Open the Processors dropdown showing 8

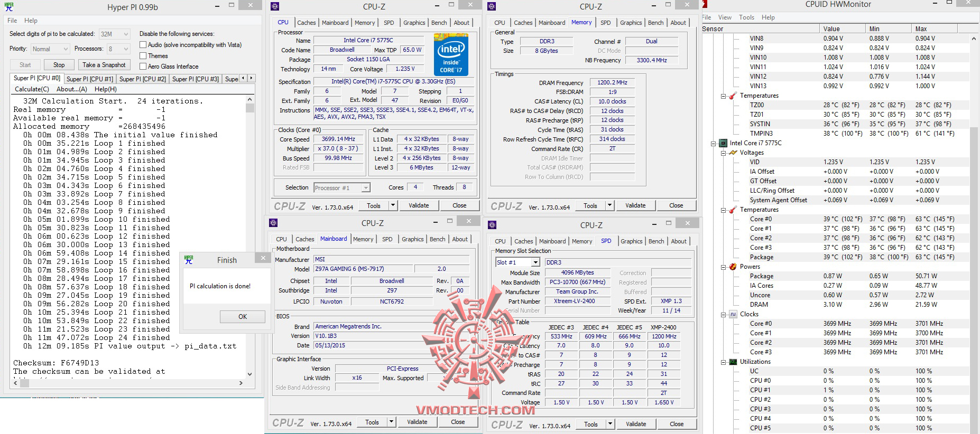[118, 49]
